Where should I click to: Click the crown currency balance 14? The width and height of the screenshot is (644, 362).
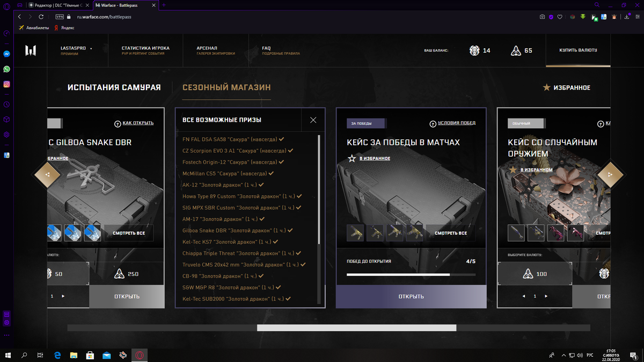coord(480,50)
